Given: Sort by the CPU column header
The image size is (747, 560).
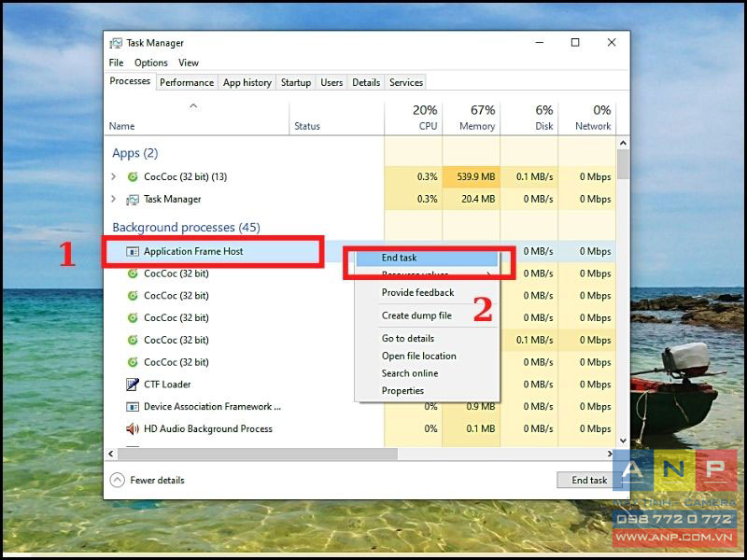Looking at the screenshot, I should coord(413,119).
